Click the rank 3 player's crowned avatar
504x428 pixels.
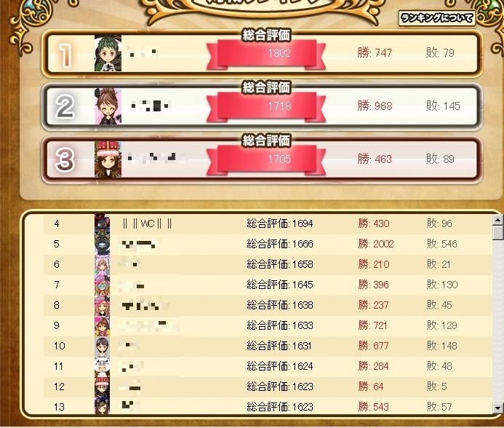click(x=108, y=159)
